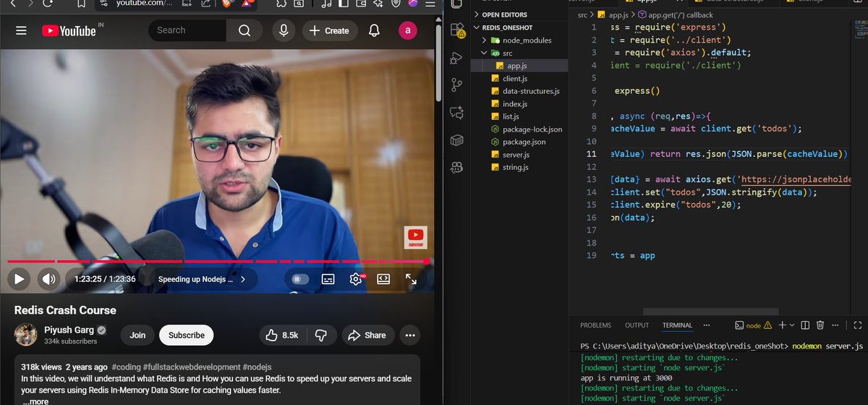This screenshot has width=868, height=405.
Task: Open the YouTube hamburger guide menu
Action: [21, 30]
